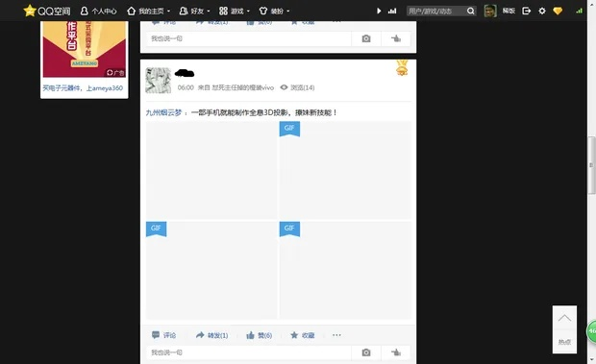This screenshot has height=364, width=596.
Task: Open the first image without GIF badge
Action: click(x=211, y=170)
